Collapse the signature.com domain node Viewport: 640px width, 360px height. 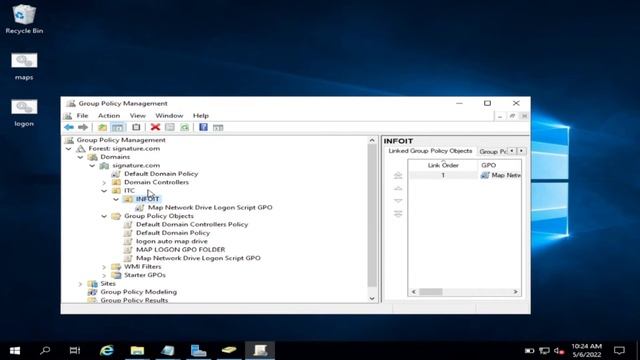click(92, 166)
